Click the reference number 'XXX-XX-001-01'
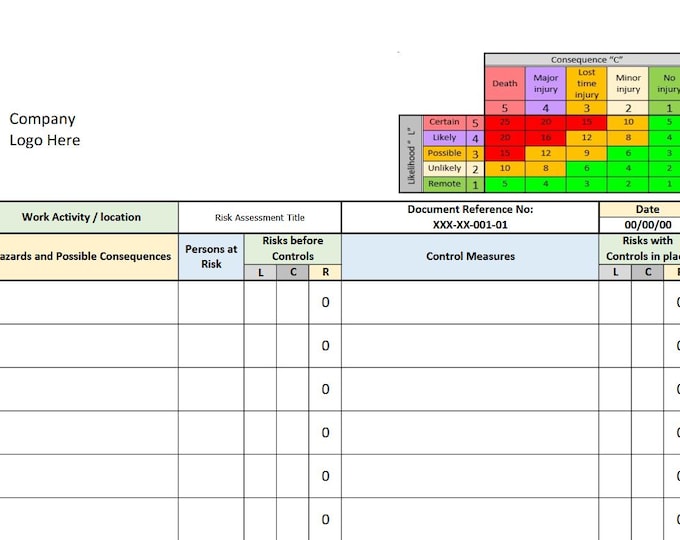680x540 pixels. tap(470, 225)
